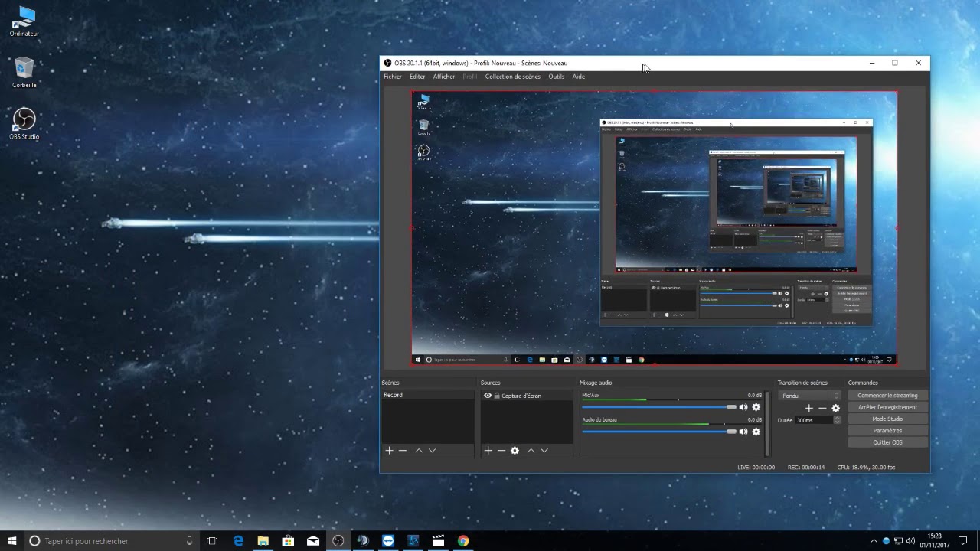Remove the selected scene with the Scènes minus icon
Viewport: 980px width, 551px height.
pyautogui.click(x=403, y=451)
